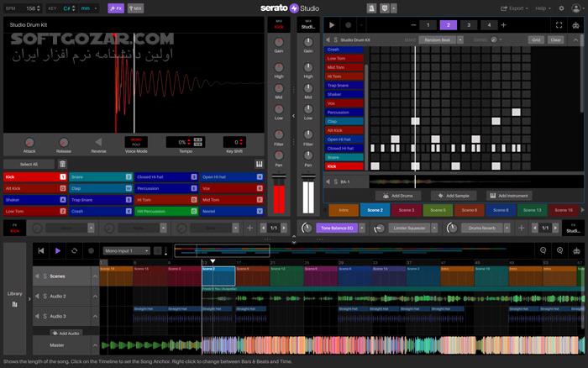Click Add Drums button
This screenshot has width=588, height=368.
coord(398,196)
